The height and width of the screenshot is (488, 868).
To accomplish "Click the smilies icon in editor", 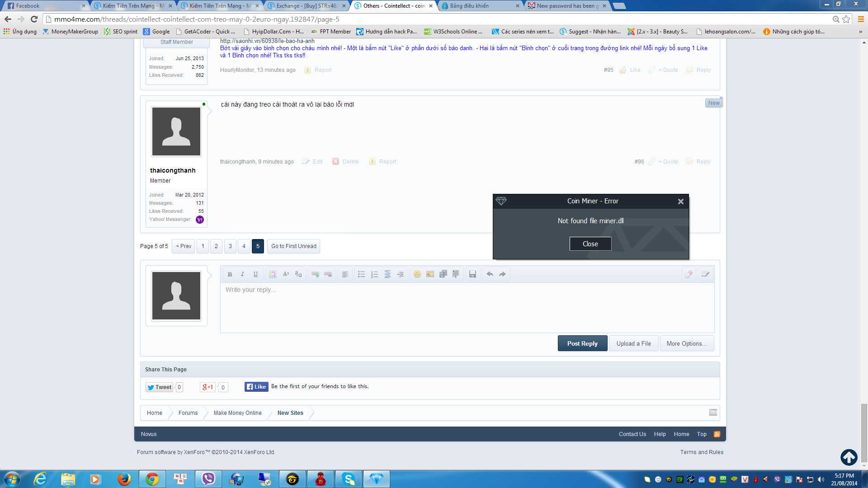I will pos(417,274).
